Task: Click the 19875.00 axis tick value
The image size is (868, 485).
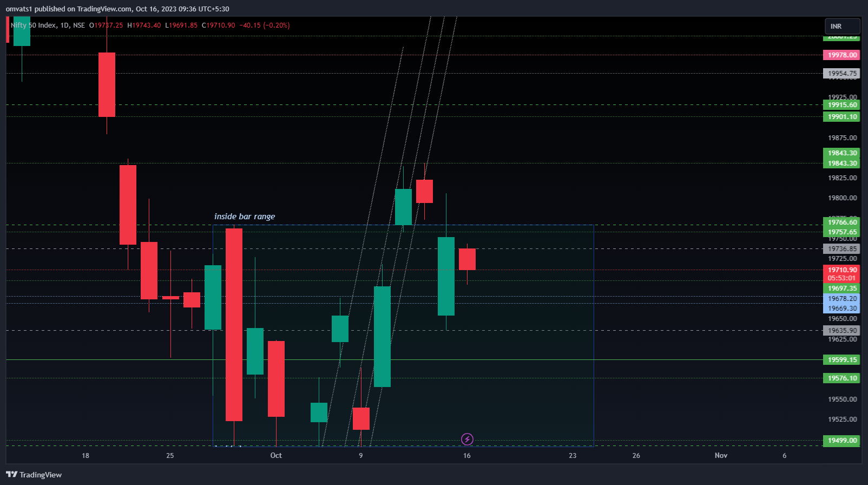Action: [842, 138]
